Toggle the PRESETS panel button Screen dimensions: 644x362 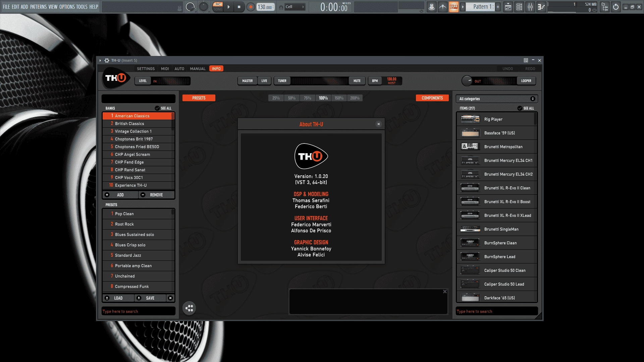pos(199,98)
